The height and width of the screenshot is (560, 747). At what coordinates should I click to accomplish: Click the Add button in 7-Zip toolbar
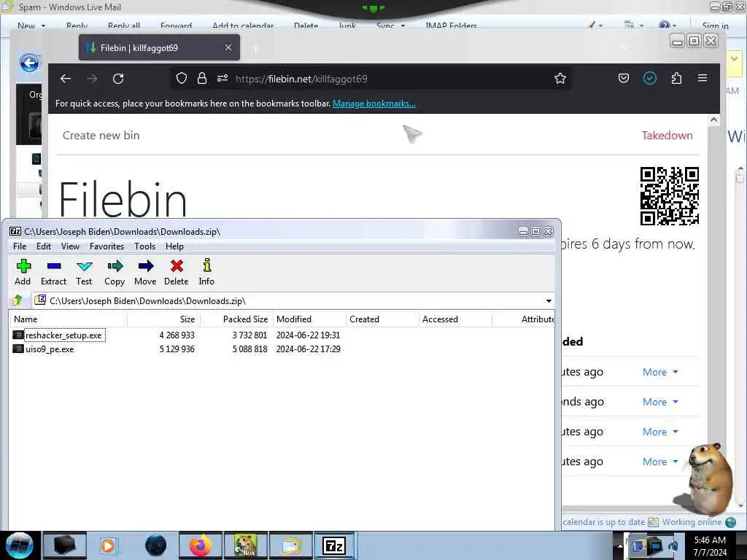click(x=23, y=272)
